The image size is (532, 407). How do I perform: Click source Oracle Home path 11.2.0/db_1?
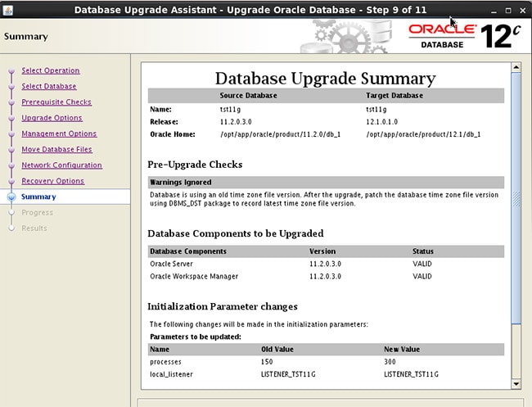click(x=280, y=134)
